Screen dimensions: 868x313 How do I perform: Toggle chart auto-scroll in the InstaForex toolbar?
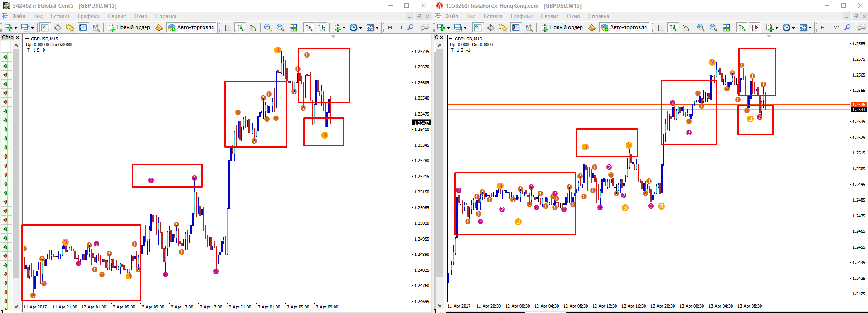point(742,28)
